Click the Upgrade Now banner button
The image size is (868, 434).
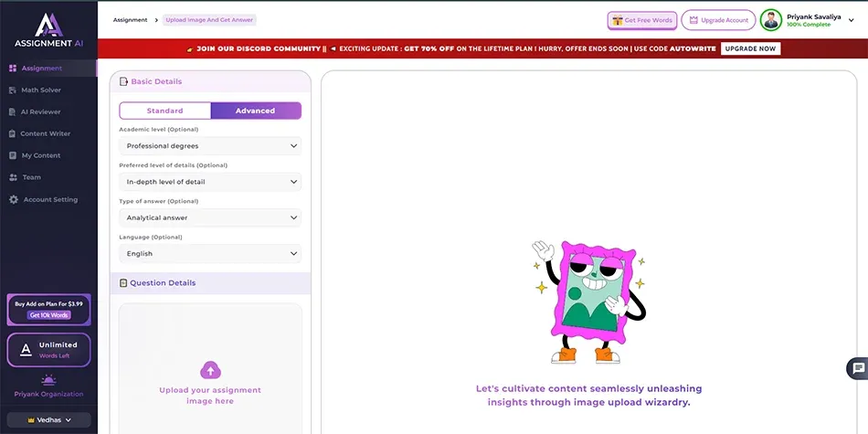(x=751, y=48)
